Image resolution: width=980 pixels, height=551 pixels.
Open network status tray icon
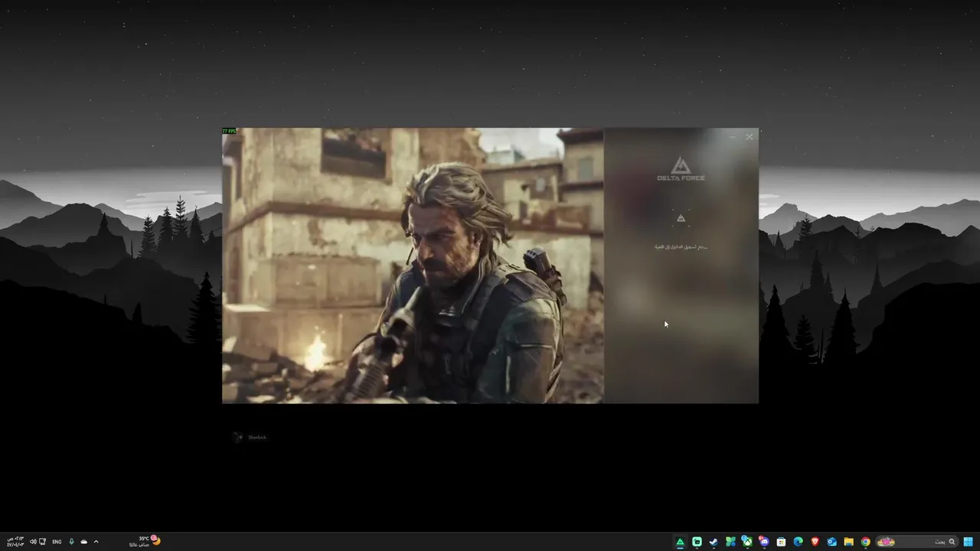(x=42, y=542)
